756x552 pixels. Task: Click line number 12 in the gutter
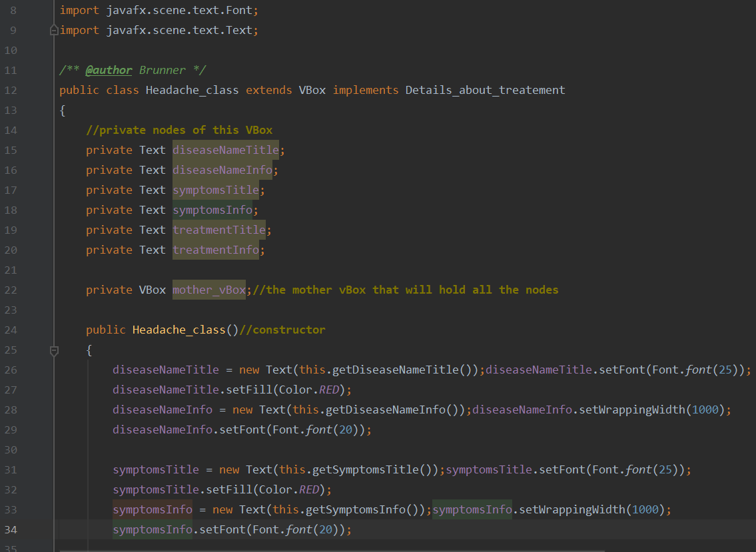11,90
